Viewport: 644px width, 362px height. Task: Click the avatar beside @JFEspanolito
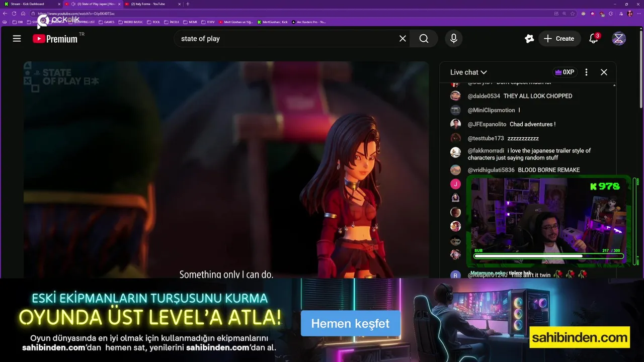pos(455,124)
